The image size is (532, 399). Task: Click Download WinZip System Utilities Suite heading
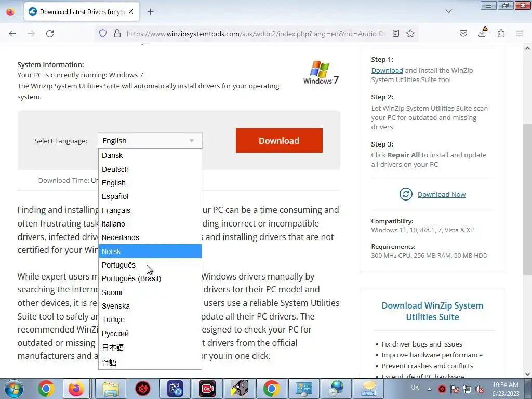point(432,311)
